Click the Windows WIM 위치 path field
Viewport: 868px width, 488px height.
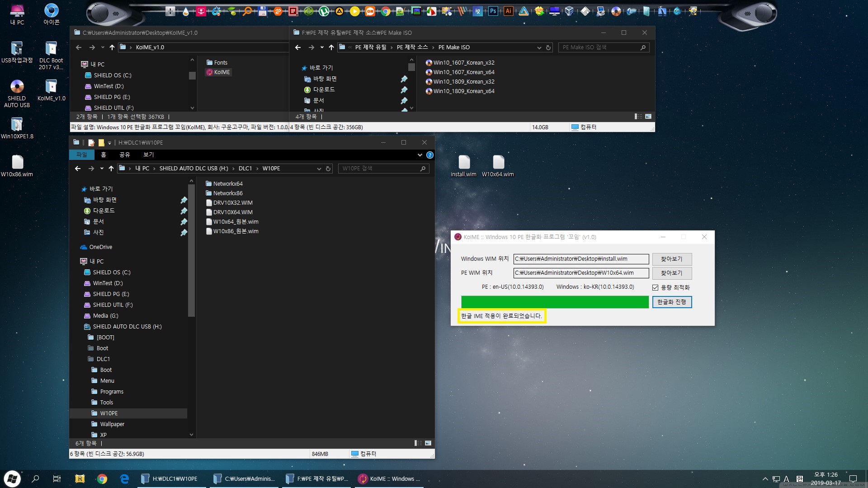click(x=581, y=259)
